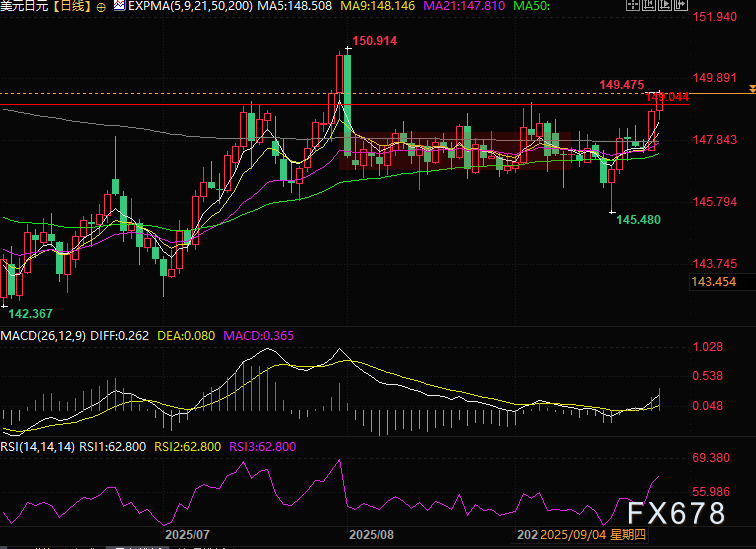The width and height of the screenshot is (756, 549).
Task: Click the cross marker at the 145.480 low
Action: tap(613, 211)
